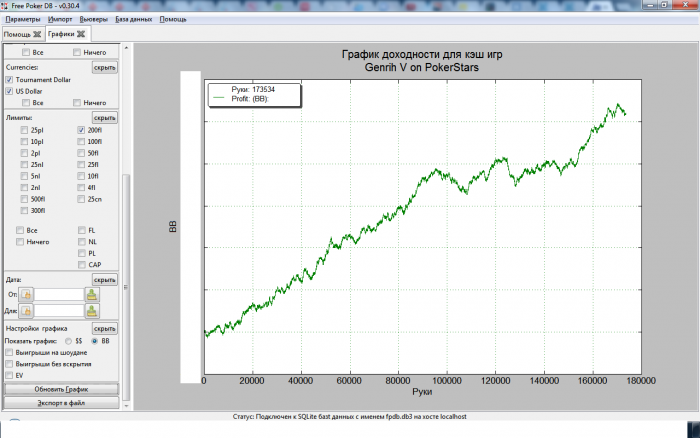Hide the Currencies section with скрыть
700x438 pixels.
(x=105, y=67)
